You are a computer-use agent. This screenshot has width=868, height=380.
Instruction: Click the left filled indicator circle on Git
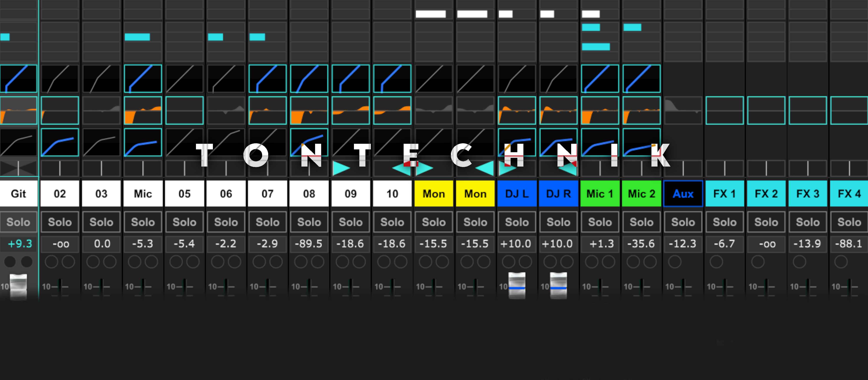click(x=10, y=262)
